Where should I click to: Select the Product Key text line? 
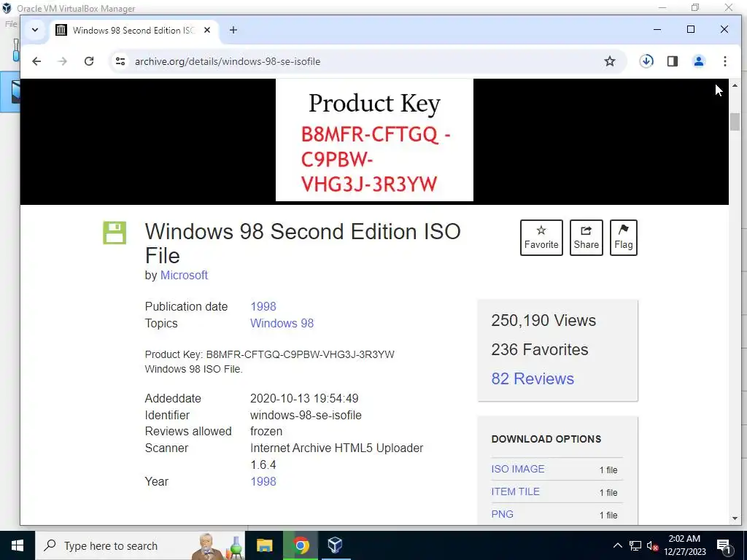pos(270,354)
